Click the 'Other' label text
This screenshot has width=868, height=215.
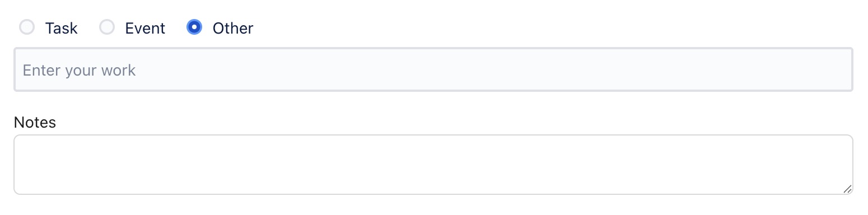click(x=233, y=28)
